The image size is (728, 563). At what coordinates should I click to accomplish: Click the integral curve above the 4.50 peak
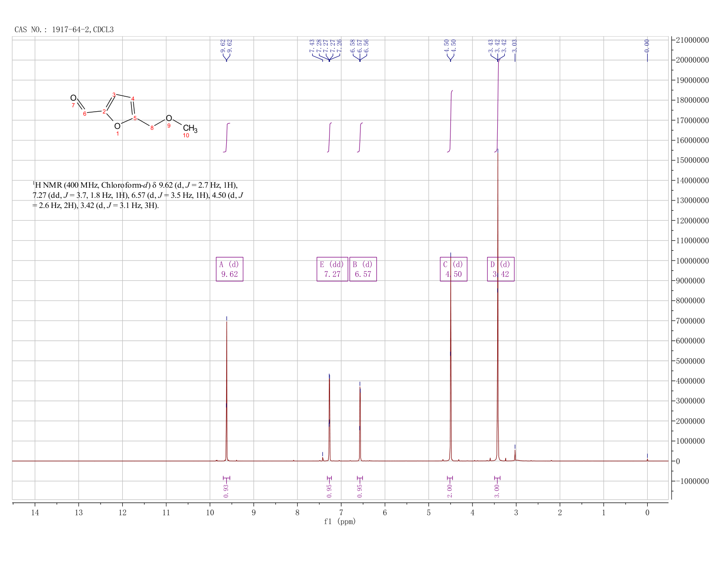tap(450, 121)
